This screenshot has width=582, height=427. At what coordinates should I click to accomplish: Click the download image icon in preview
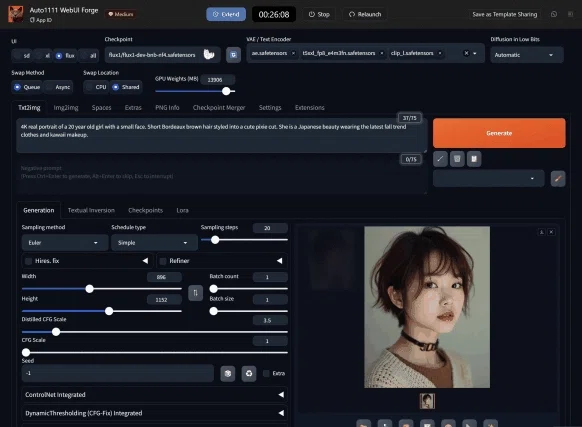click(x=542, y=232)
